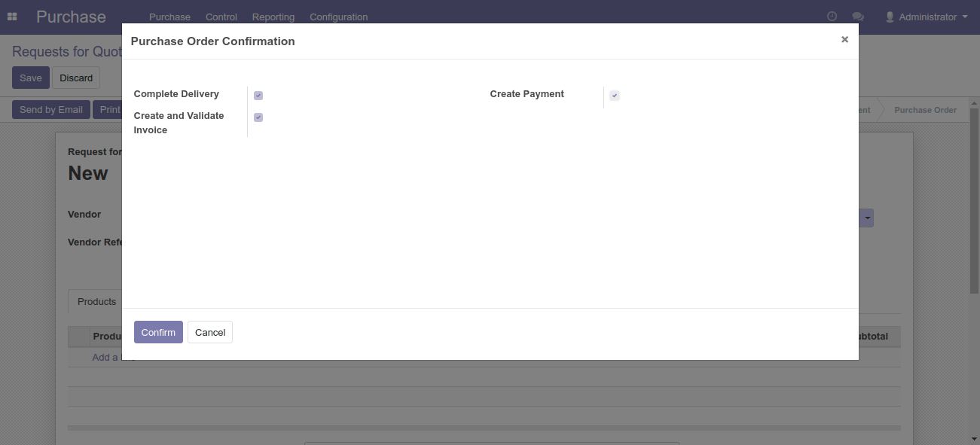This screenshot has width=980, height=445.
Task: Select the Purchase Order status stage
Action: click(x=925, y=110)
